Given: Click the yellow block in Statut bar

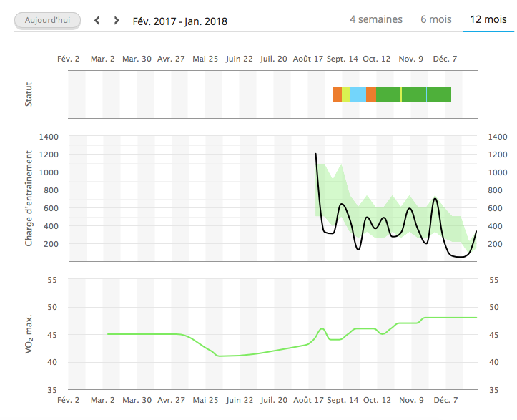Looking at the screenshot, I should [346, 94].
